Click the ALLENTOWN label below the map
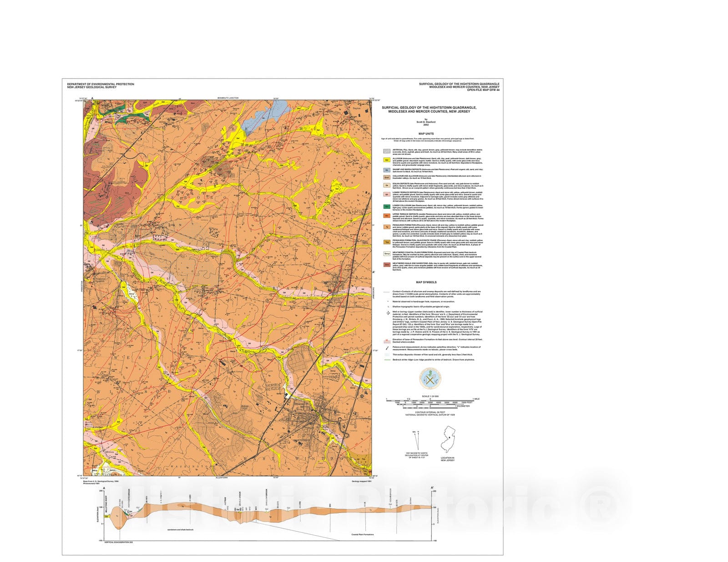 (222, 478)
